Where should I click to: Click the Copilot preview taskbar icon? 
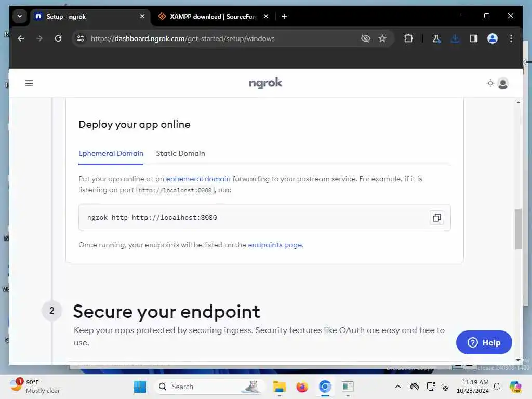click(x=515, y=387)
